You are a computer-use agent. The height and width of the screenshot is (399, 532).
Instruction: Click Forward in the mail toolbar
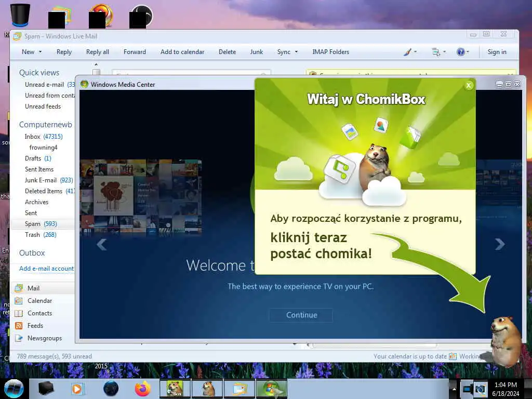135,52
